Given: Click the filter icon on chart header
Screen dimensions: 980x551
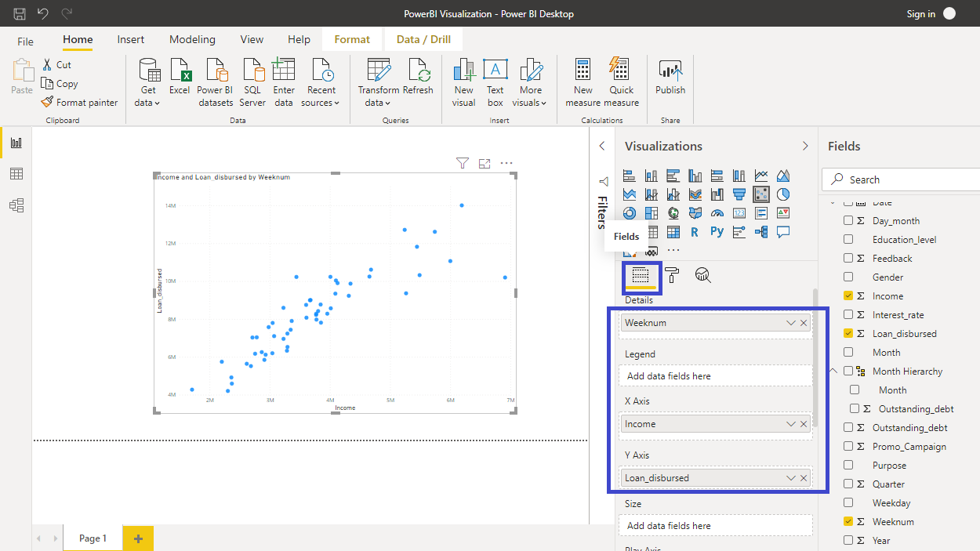Looking at the screenshot, I should (463, 163).
